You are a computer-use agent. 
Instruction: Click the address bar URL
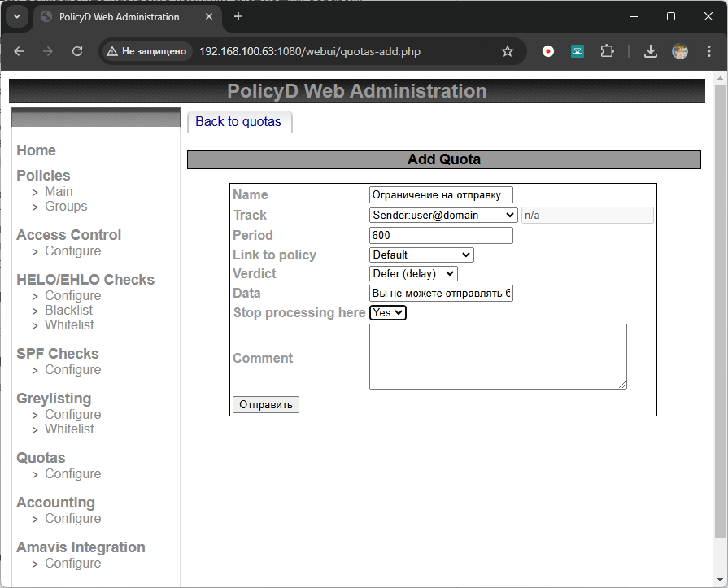pyautogui.click(x=310, y=51)
